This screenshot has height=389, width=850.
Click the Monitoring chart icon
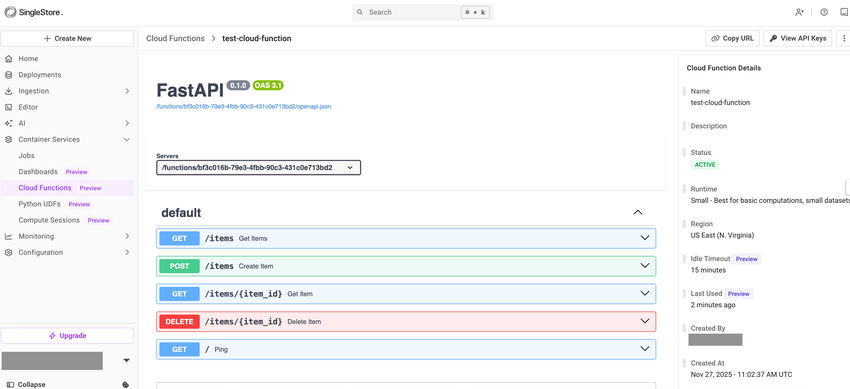8,236
